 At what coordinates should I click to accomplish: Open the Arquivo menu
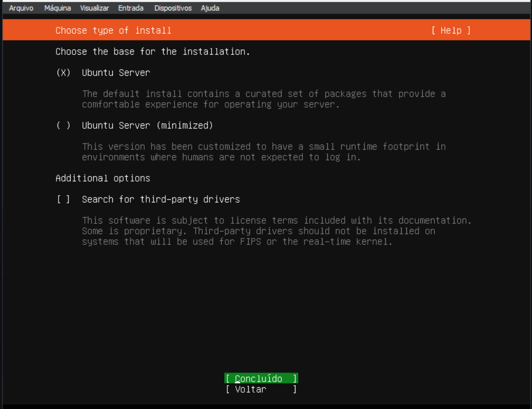(x=21, y=8)
